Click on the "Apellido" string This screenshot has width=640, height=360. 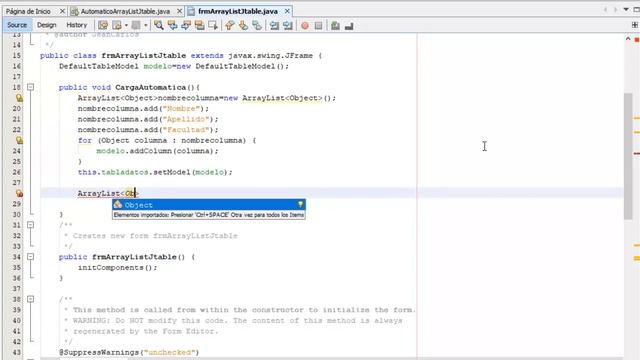click(186, 119)
